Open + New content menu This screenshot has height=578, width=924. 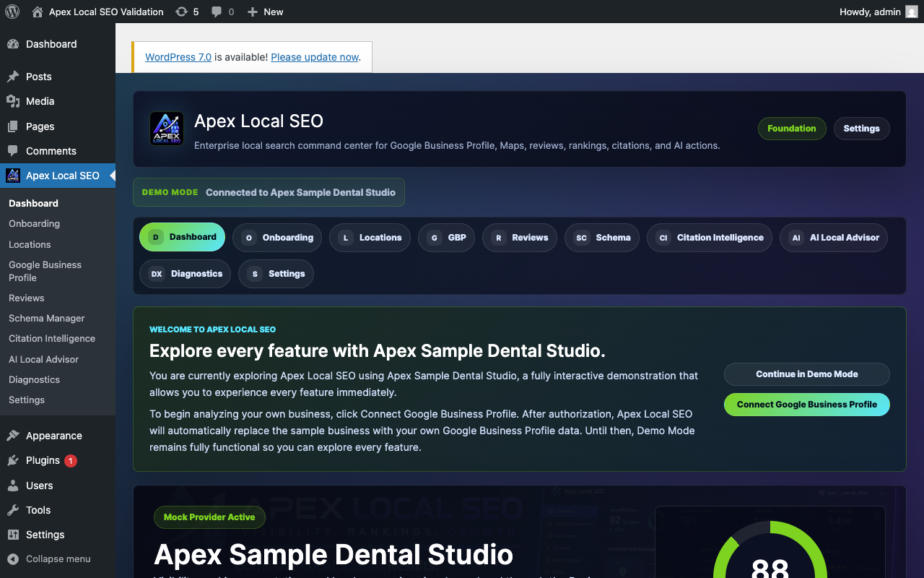coord(265,12)
